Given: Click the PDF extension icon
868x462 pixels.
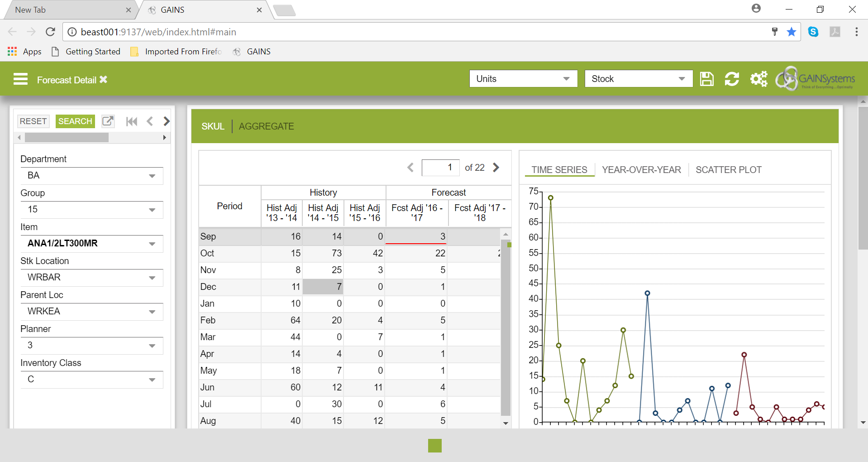Looking at the screenshot, I should (835, 32).
